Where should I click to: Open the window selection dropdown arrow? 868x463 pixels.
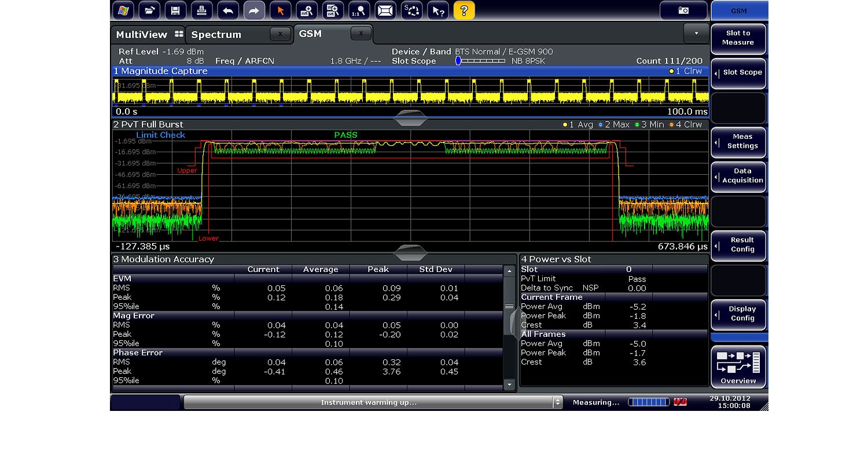pos(697,33)
